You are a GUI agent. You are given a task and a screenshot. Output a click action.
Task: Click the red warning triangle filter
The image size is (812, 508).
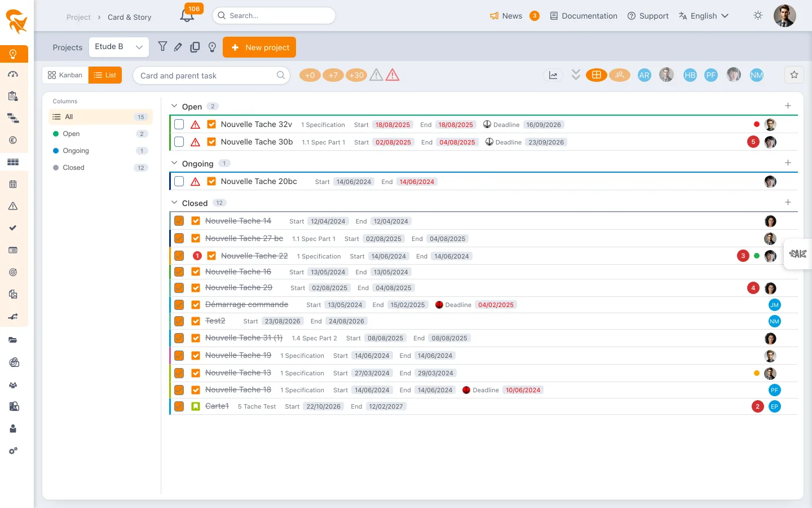[x=392, y=75]
